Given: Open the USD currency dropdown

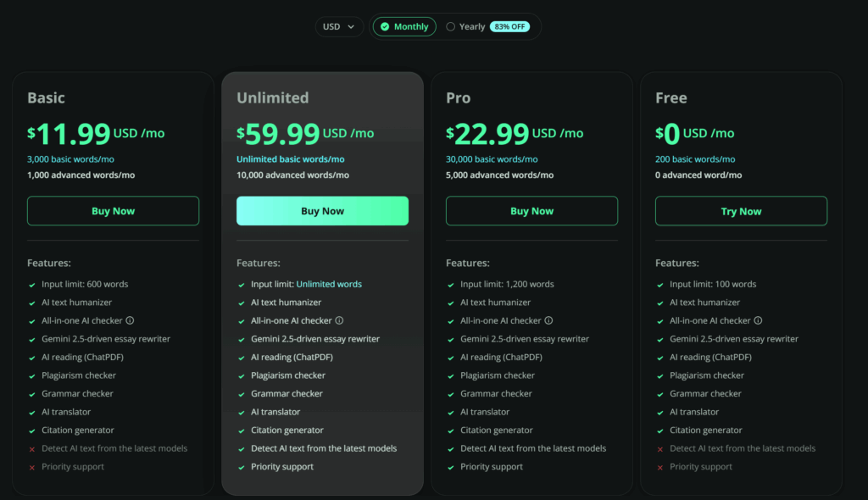Looking at the screenshot, I should point(339,26).
